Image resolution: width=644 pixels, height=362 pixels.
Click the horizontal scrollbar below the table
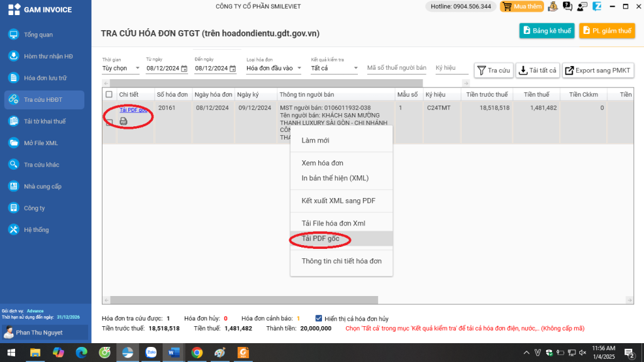[244, 300]
